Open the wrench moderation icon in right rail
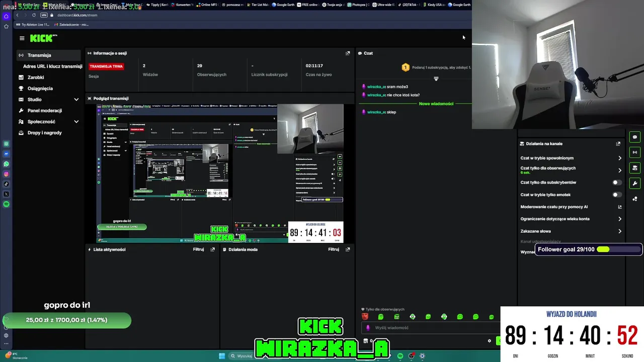This screenshot has width=644, height=362. [x=635, y=184]
